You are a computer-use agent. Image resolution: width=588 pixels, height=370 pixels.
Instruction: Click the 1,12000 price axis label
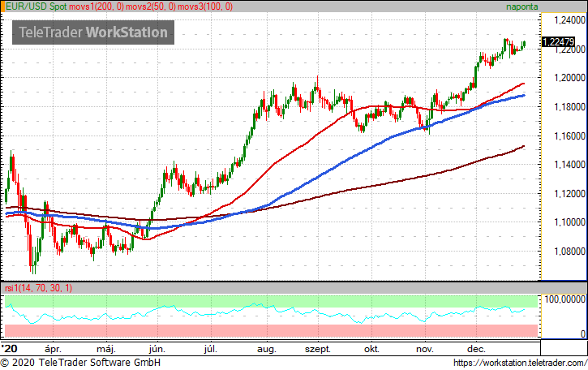pyautogui.click(x=569, y=194)
